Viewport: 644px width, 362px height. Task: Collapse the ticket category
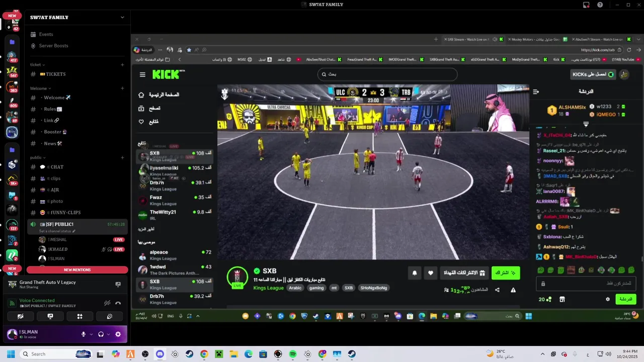click(x=38, y=64)
